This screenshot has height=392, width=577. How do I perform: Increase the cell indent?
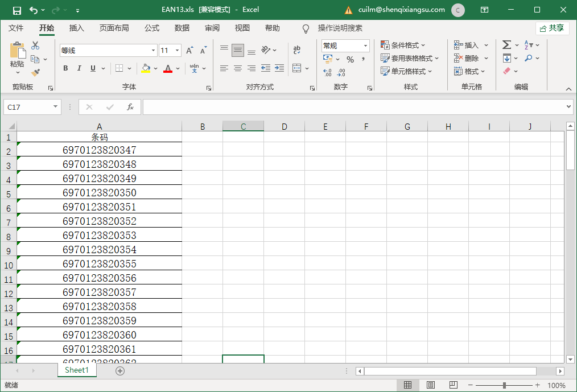click(x=279, y=68)
